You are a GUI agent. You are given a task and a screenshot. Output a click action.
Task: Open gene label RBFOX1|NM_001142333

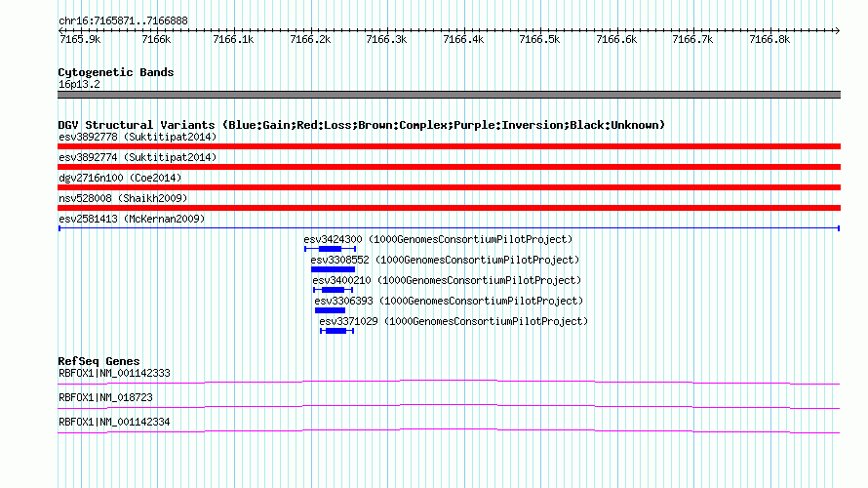point(114,374)
